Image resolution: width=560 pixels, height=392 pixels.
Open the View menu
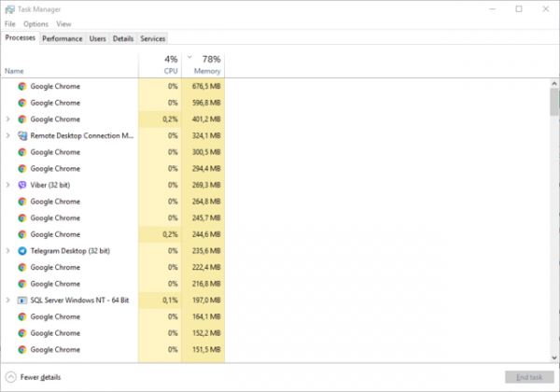click(63, 24)
